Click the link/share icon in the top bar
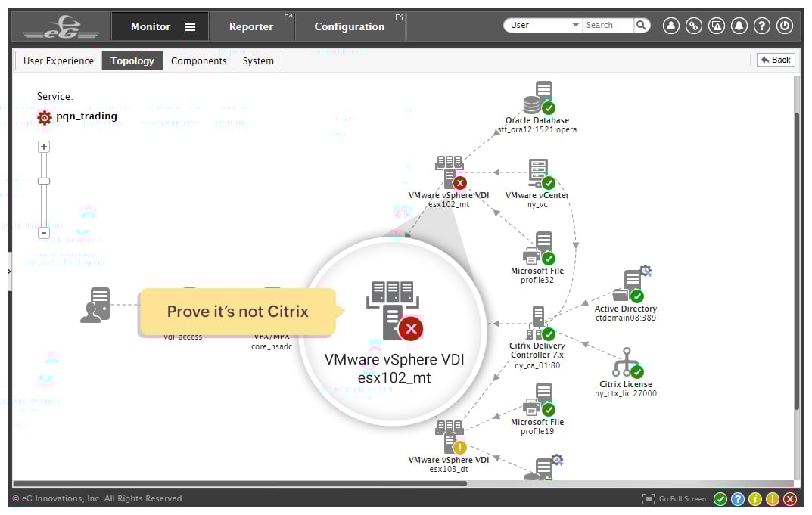 [694, 25]
